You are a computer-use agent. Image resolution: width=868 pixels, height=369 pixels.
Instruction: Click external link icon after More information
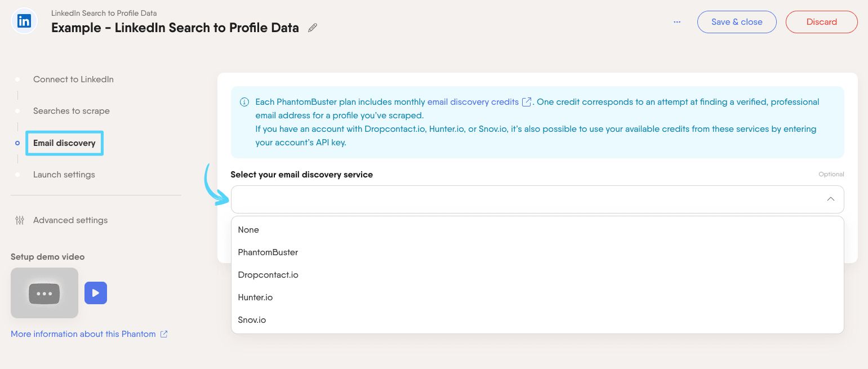pyautogui.click(x=164, y=334)
